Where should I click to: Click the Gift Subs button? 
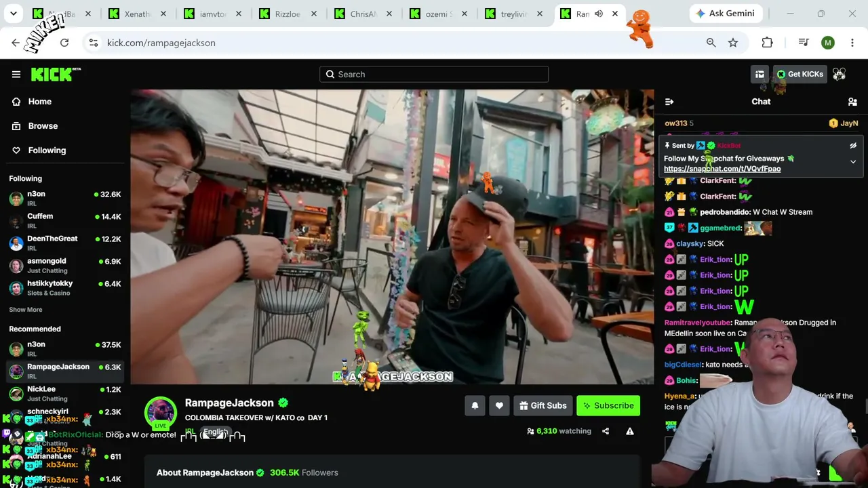tap(542, 406)
